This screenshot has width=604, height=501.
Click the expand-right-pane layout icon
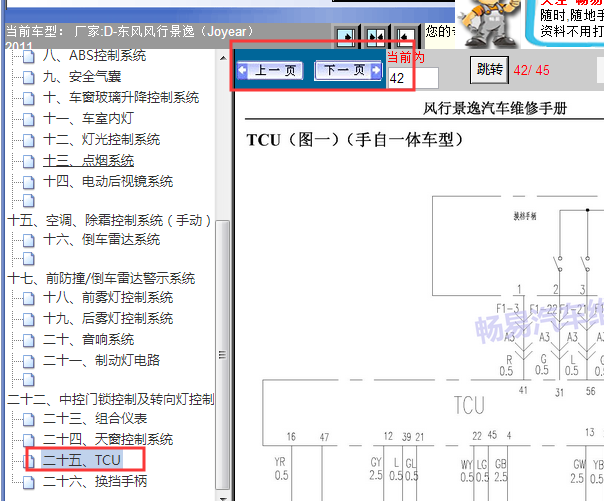405,37
